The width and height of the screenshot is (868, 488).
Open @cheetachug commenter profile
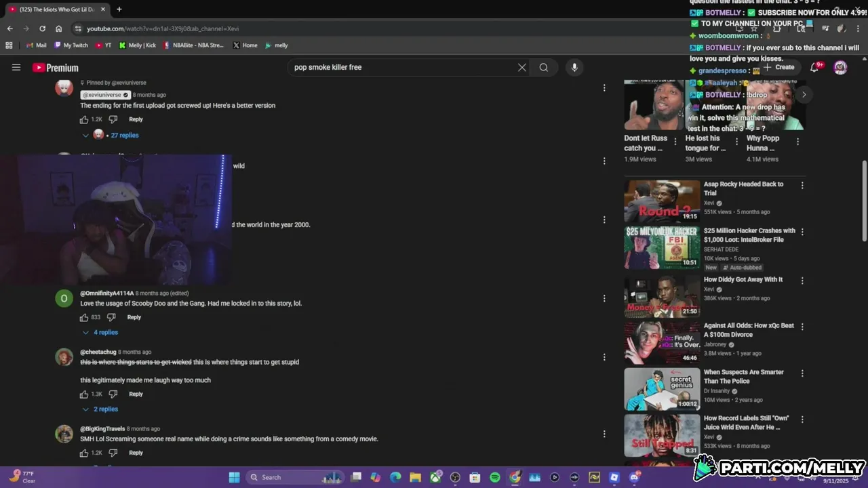(98, 352)
